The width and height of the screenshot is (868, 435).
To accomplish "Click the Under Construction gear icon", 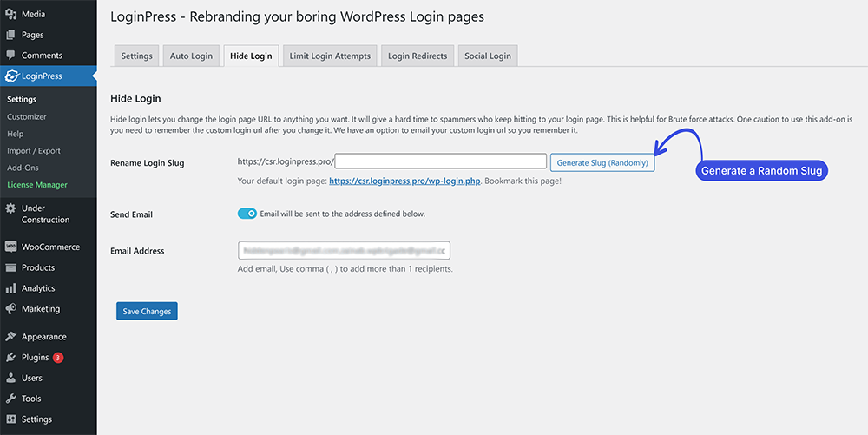I will coord(10,208).
